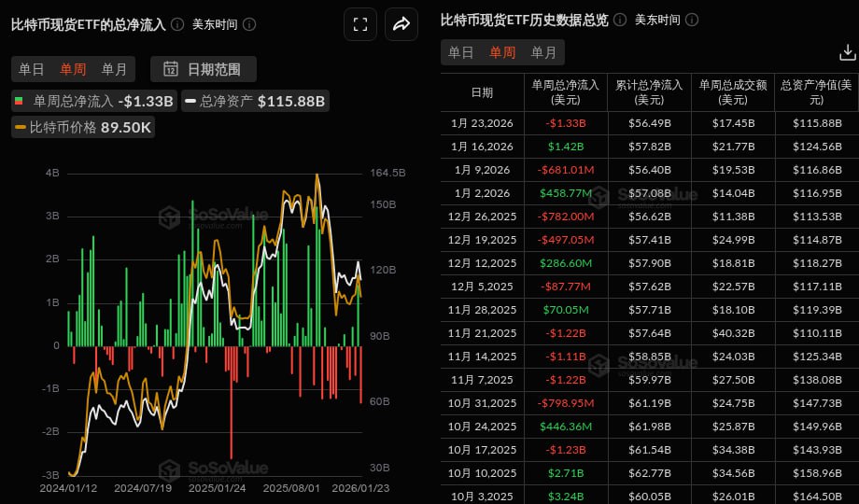Switch chart panel to 单月 tab

(x=114, y=68)
